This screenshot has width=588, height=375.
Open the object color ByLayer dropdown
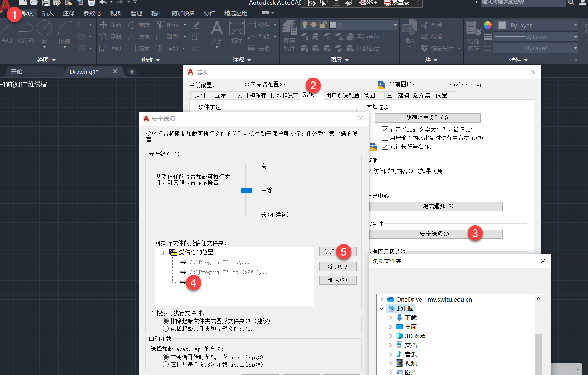[x=536, y=26]
